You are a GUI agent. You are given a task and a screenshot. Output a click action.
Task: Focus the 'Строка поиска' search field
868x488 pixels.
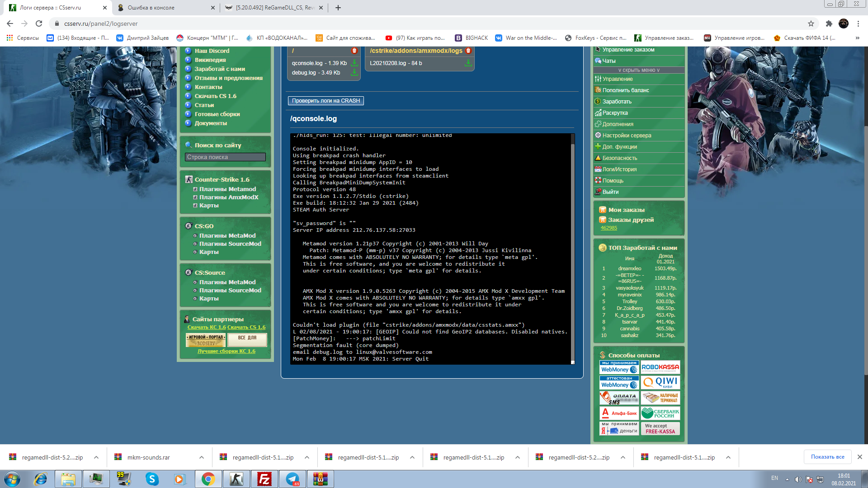coord(225,157)
